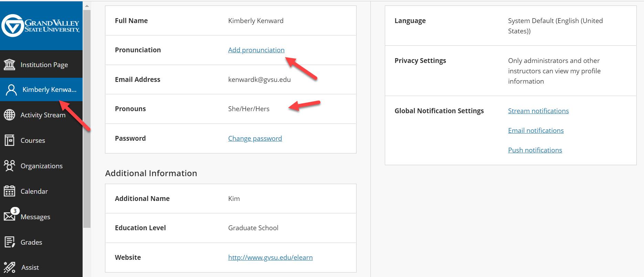The height and width of the screenshot is (277, 644).
Task: Click the sidebar scroll up arrow
Action: coord(87,6)
